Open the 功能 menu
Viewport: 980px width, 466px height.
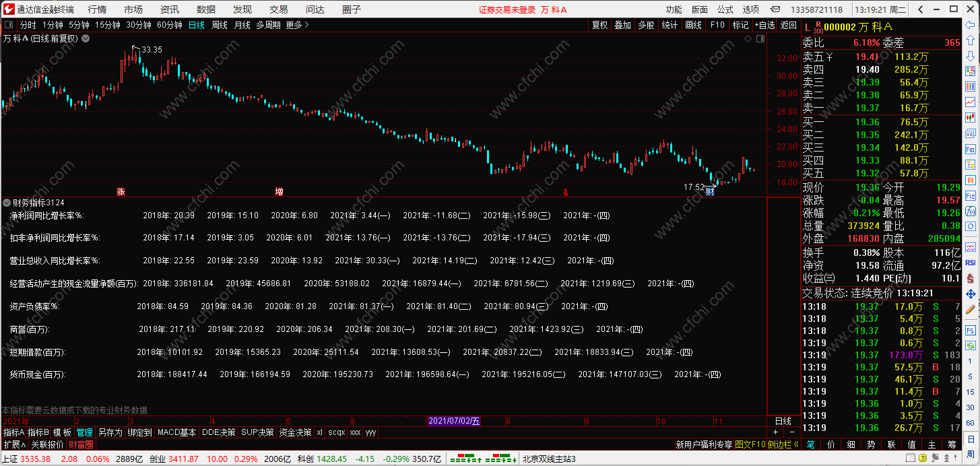pyautogui.click(x=674, y=9)
